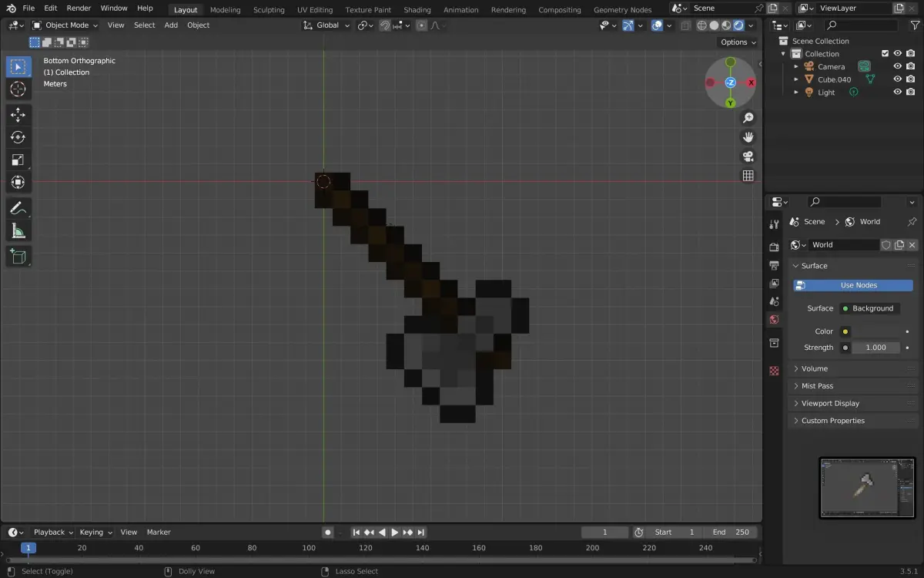Open the Collection properties tab

tap(774, 343)
